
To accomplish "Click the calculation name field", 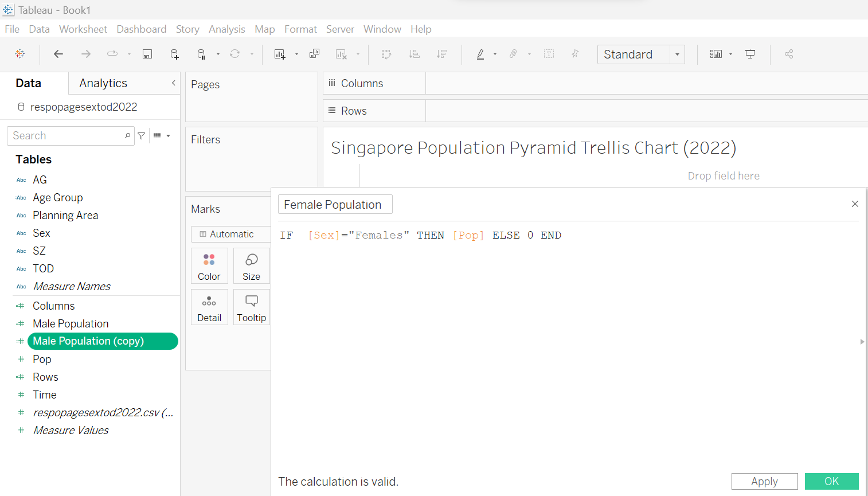I will click(x=335, y=205).
